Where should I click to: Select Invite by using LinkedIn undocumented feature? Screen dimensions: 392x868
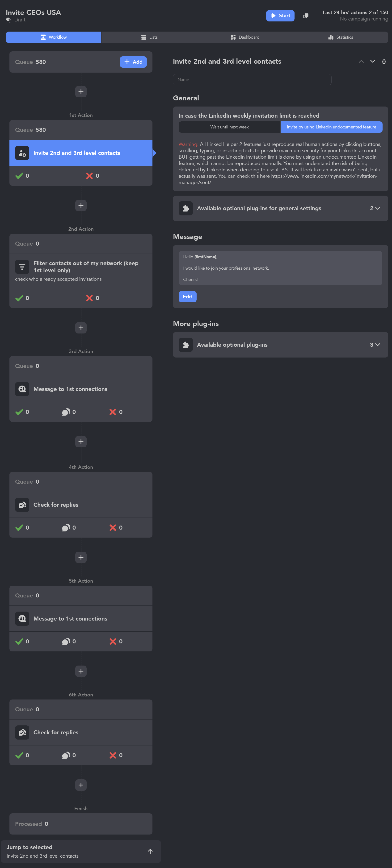click(x=331, y=127)
